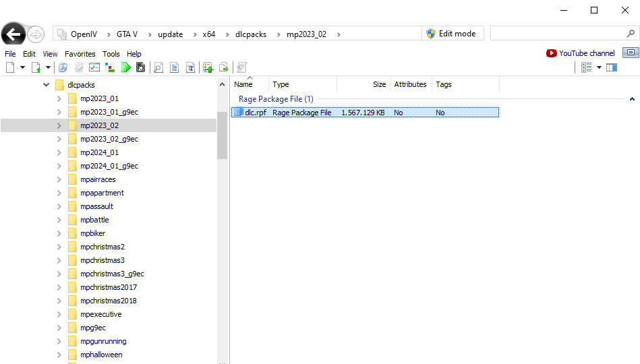This screenshot has width=640, height=364.
Task: Click the blue magnifier search tool icon
Action: (x=63, y=67)
